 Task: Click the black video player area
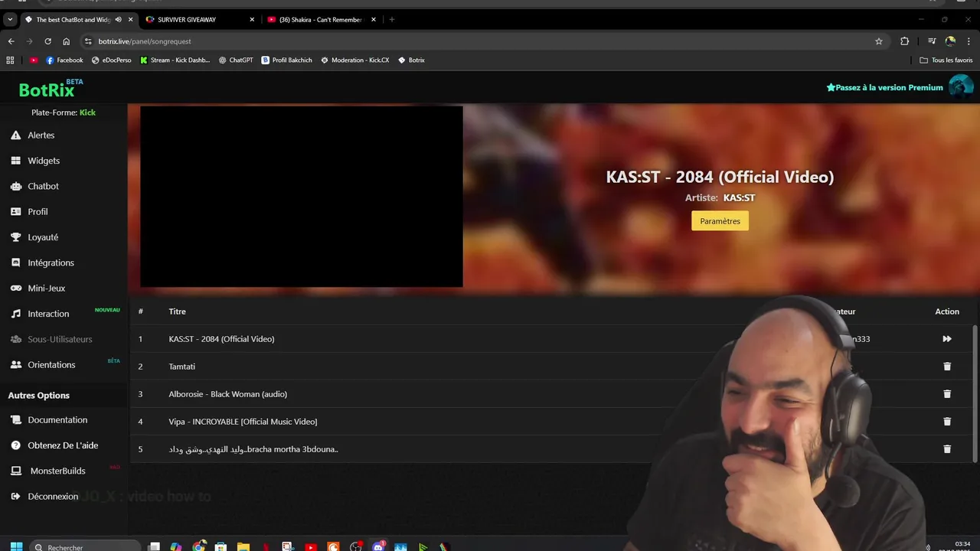[302, 197]
